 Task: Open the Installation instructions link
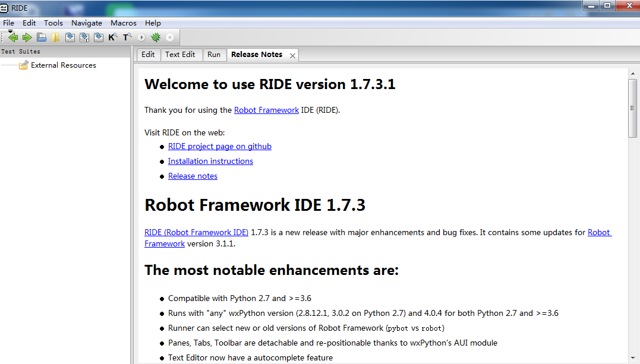point(210,161)
